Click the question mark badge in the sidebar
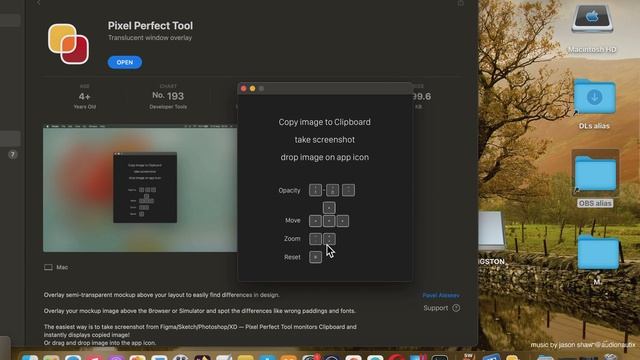This screenshot has height=360, width=640. click(x=13, y=155)
